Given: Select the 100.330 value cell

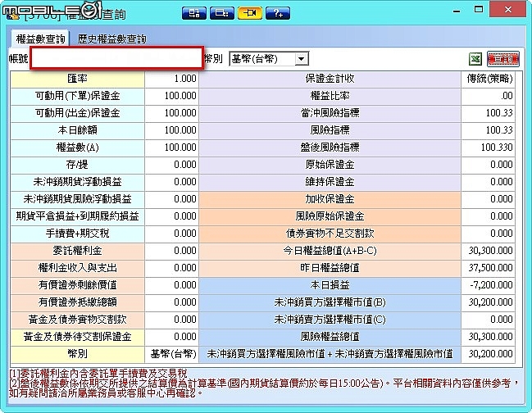Looking at the screenshot, I should [489, 147].
